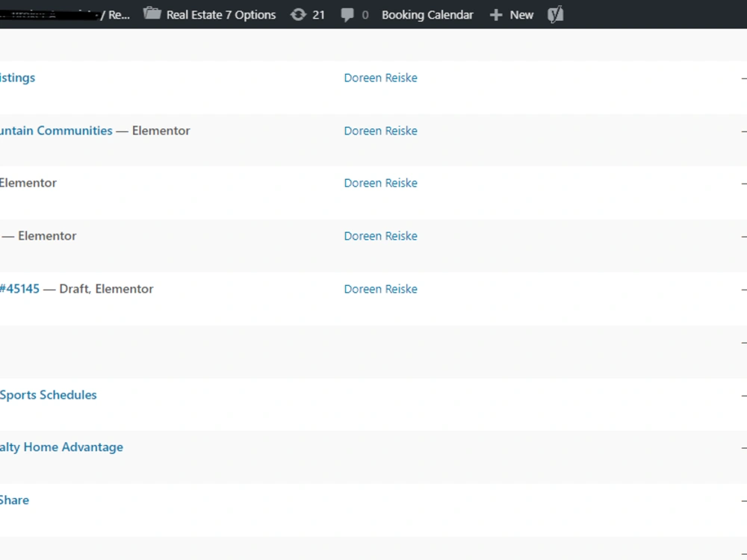Open Real Estate 7 Options folder icon
Screen dimensions: 747x560
click(x=152, y=13)
